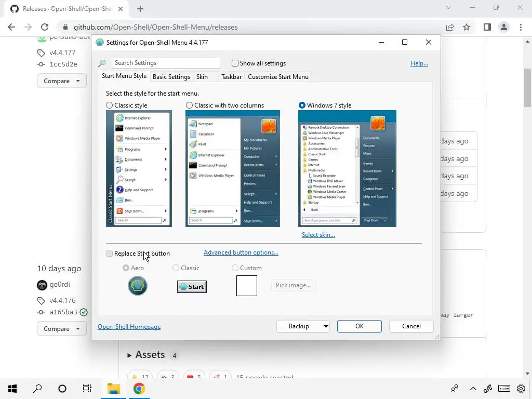Open the v4.4.177 tag link
The image size is (532, 399).
tap(62, 52)
